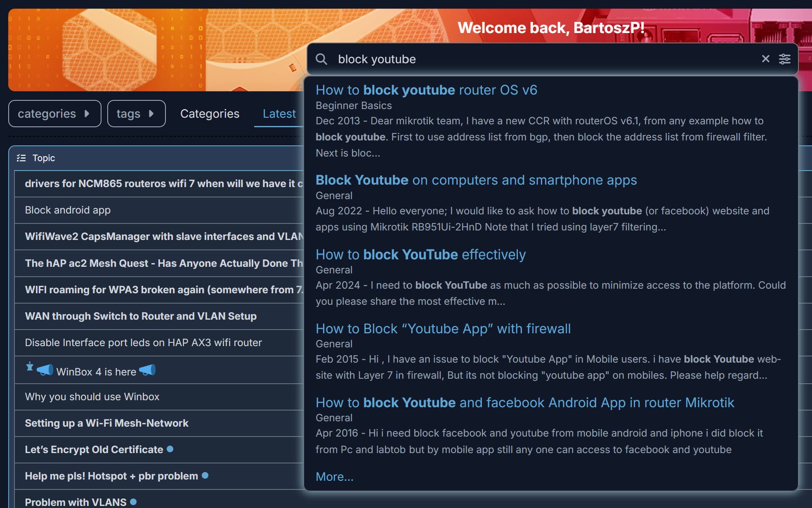
Task: Open 'How to block youtube router OS v6'
Action: (426, 90)
